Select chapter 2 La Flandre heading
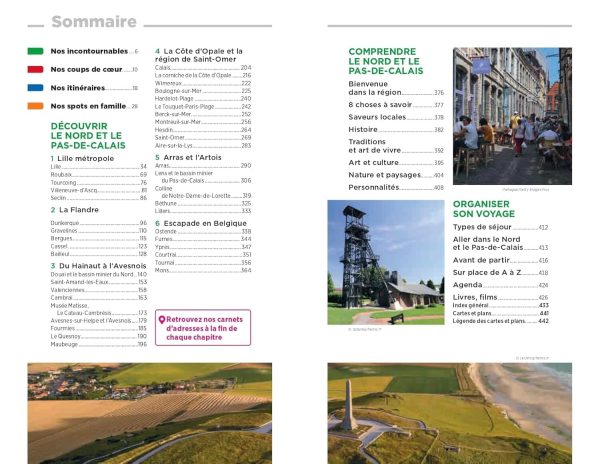 [x=75, y=210]
